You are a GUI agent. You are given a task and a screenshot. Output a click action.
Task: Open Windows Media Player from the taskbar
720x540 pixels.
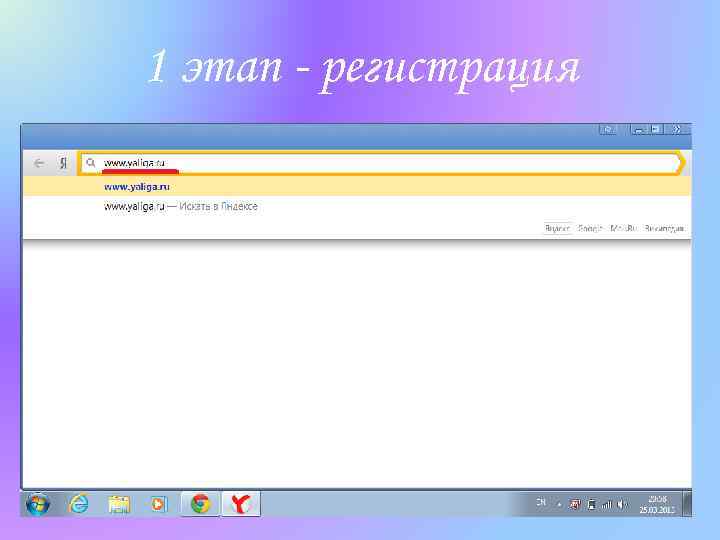tap(158, 504)
